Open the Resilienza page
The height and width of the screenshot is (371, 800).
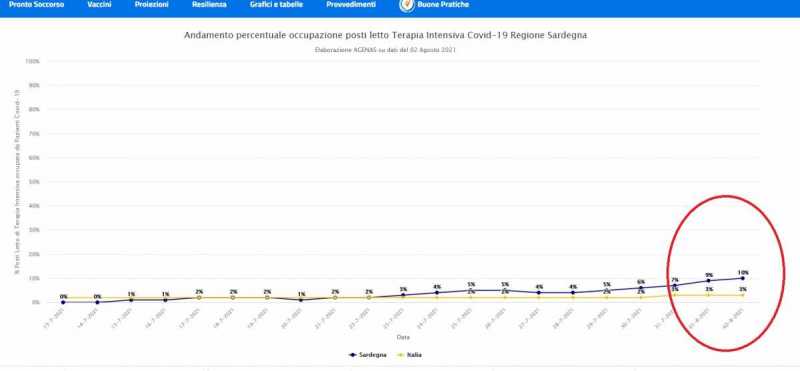[x=209, y=5]
